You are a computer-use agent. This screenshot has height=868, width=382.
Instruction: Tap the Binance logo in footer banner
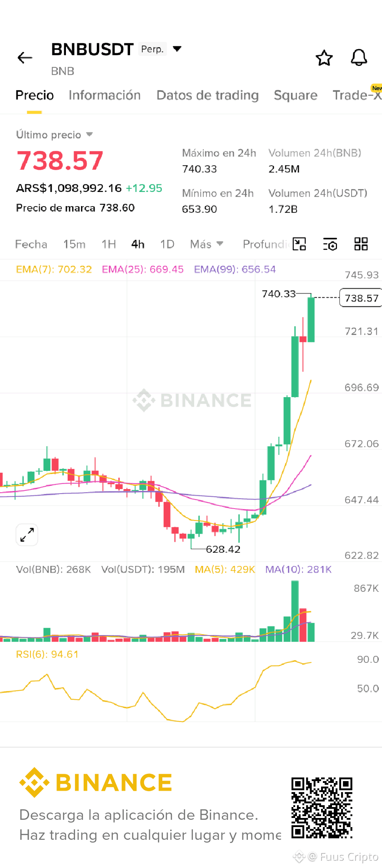click(95, 782)
